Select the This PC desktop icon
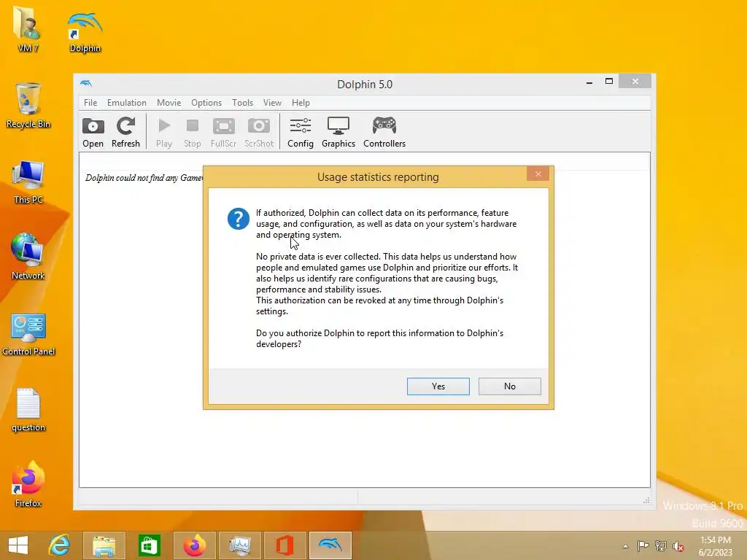 28,182
